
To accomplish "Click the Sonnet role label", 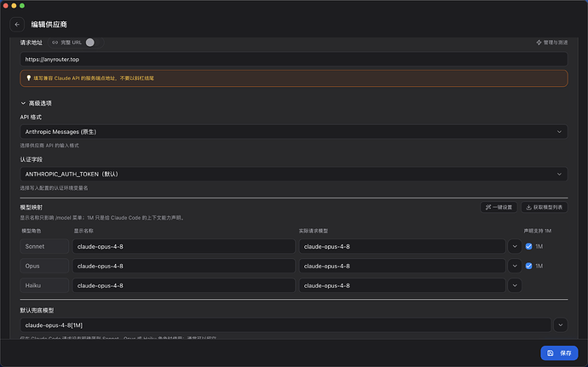I will coord(44,246).
